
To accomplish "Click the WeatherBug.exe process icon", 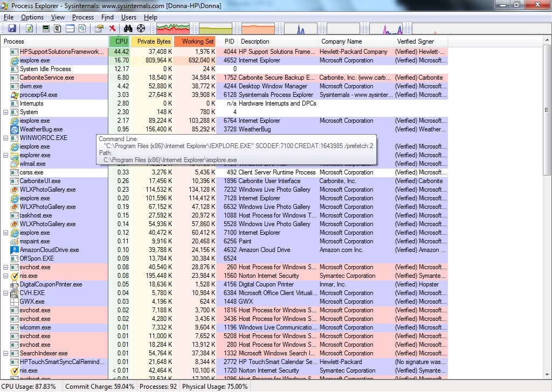I will pos(15,129).
